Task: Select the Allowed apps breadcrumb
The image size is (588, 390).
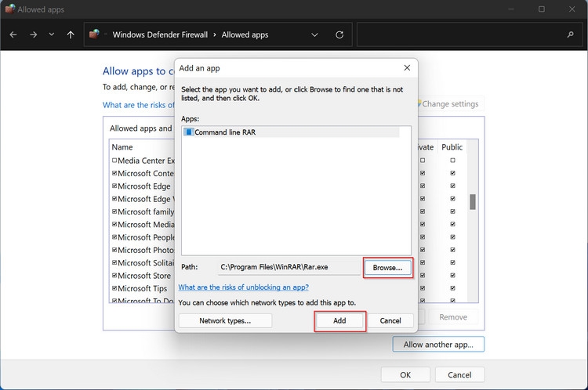Action: pos(245,34)
